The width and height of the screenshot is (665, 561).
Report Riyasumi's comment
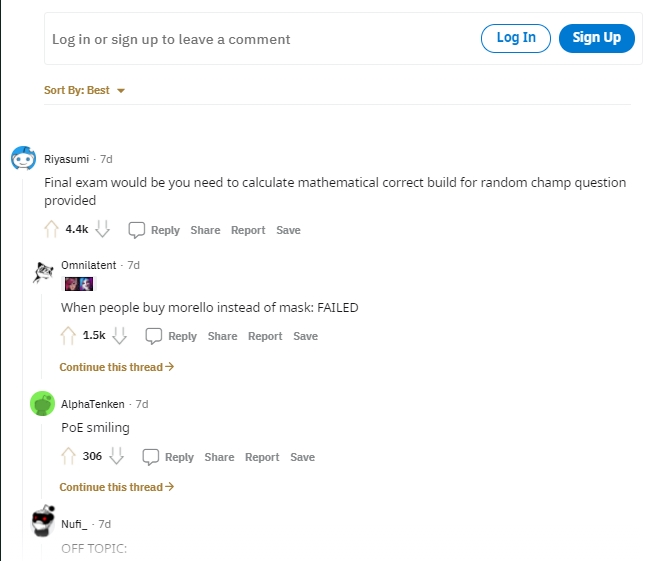[x=248, y=230]
